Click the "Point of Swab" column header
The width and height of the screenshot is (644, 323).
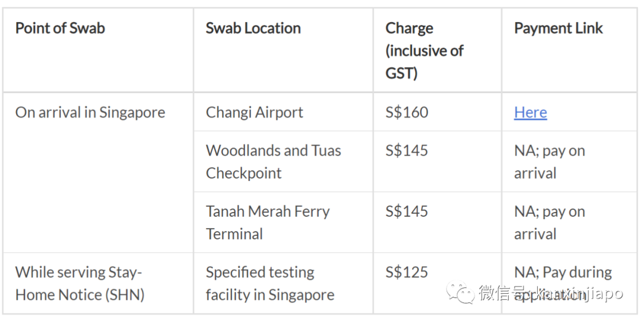click(60, 28)
